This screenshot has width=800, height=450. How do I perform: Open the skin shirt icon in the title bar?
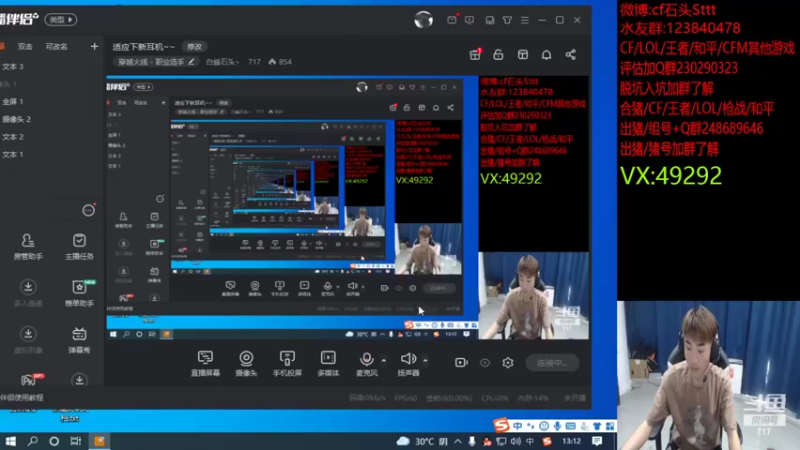click(507, 20)
